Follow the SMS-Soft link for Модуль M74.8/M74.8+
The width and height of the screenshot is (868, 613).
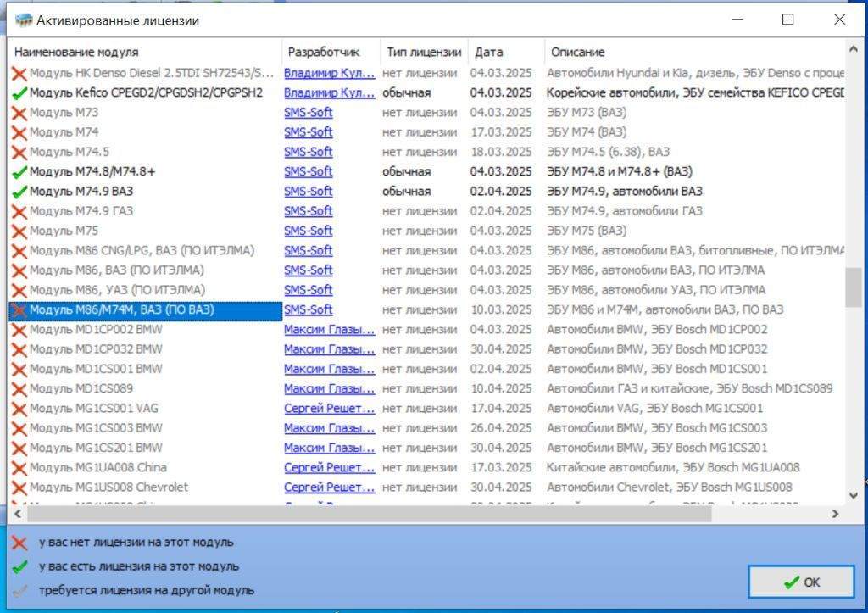point(309,171)
